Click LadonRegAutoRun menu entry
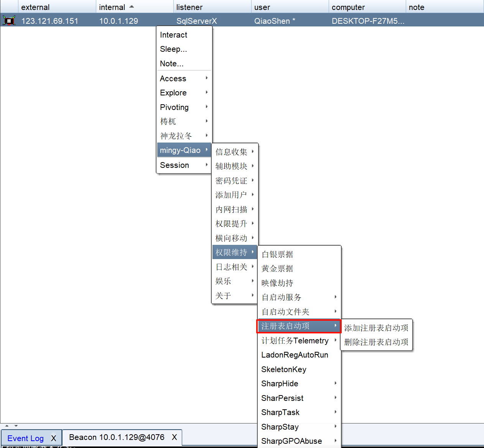Image resolution: width=484 pixels, height=448 pixels. tap(295, 355)
